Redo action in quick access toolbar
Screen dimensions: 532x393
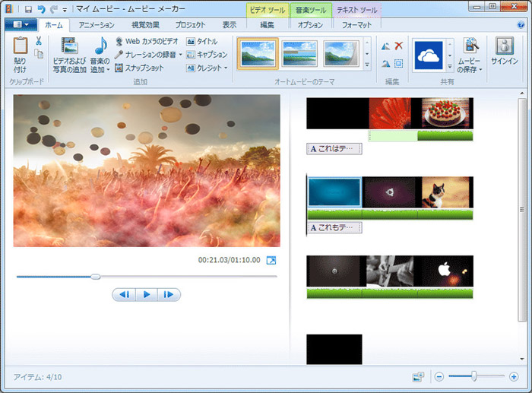tap(53, 9)
